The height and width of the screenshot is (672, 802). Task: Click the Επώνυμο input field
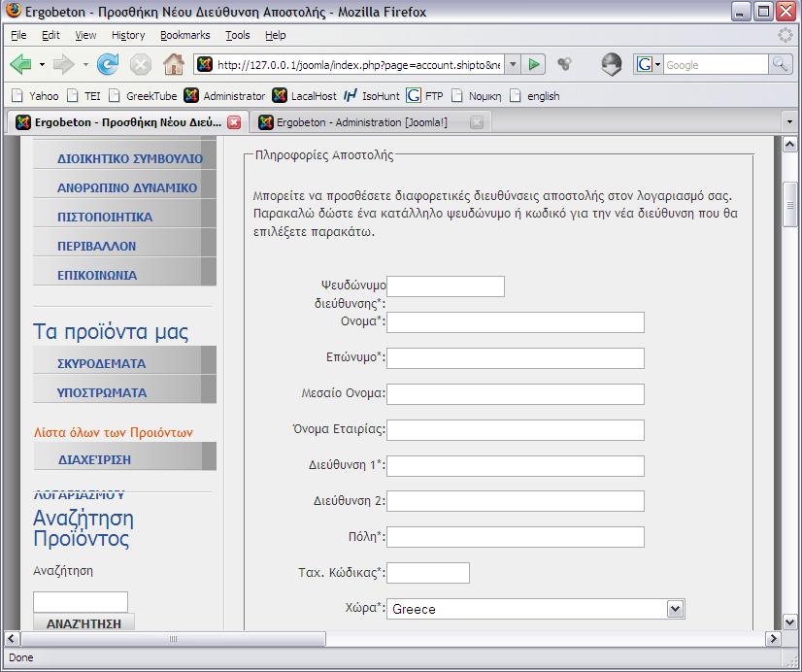coord(515,358)
